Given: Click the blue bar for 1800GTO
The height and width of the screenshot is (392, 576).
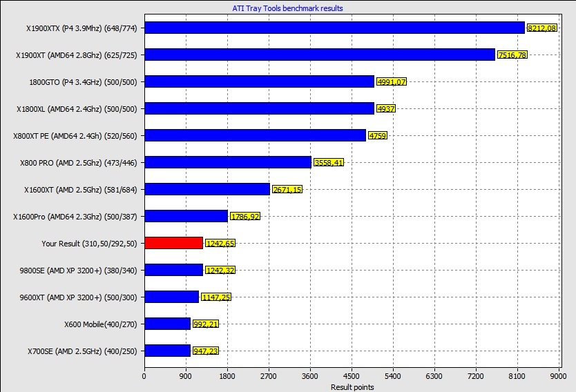Looking at the screenshot, I should (x=260, y=81).
